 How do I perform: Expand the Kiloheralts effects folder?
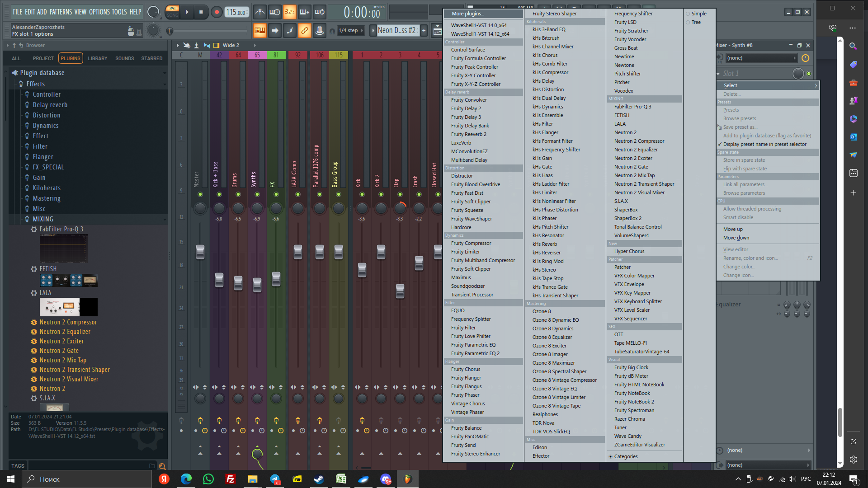(x=47, y=188)
